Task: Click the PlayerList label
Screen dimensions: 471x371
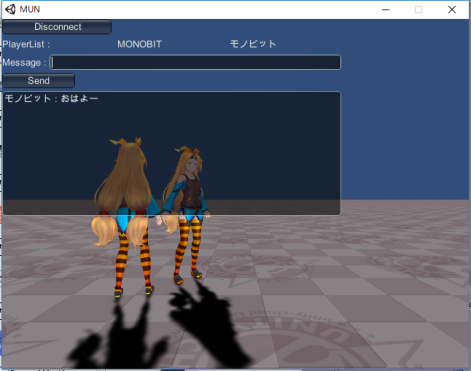Action: [x=26, y=44]
